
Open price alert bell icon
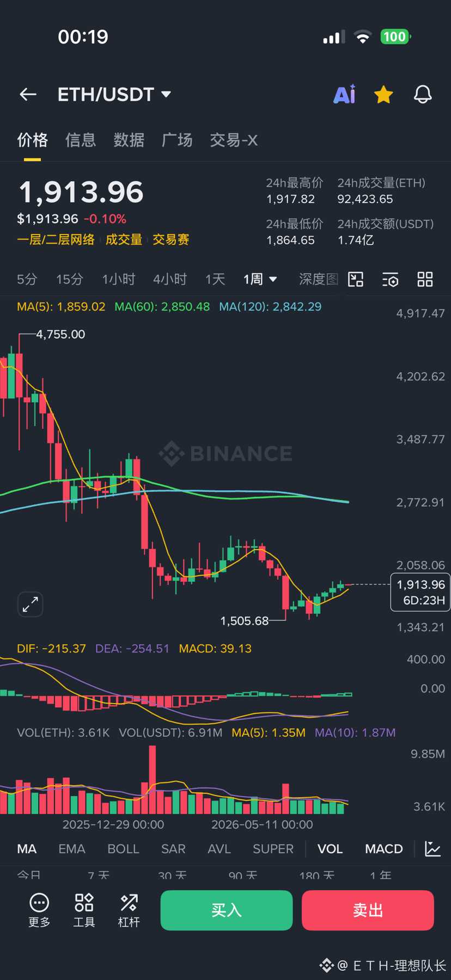423,94
